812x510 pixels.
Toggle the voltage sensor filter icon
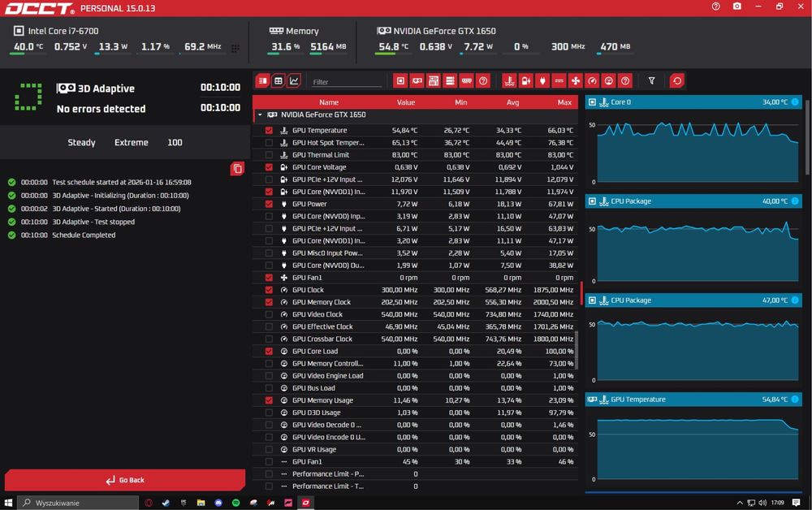coord(525,80)
